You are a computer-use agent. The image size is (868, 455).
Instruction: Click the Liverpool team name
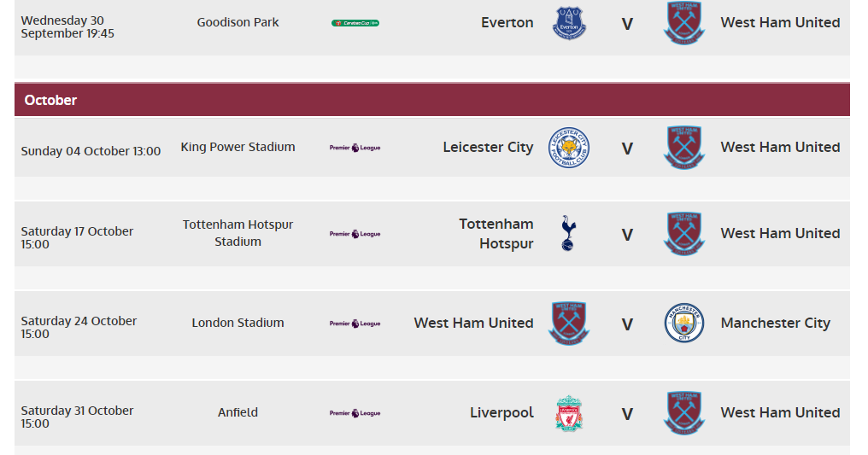pos(501,412)
